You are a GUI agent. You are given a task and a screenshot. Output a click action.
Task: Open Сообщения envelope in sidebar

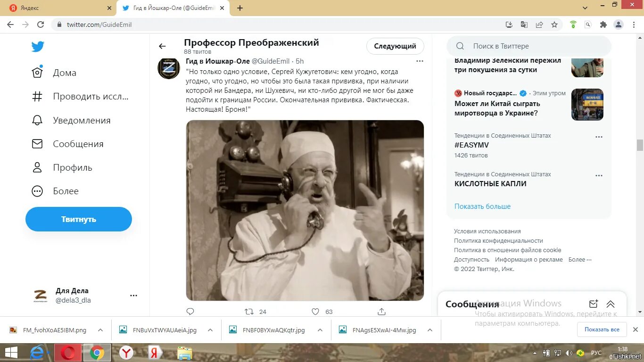pyautogui.click(x=67, y=144)
